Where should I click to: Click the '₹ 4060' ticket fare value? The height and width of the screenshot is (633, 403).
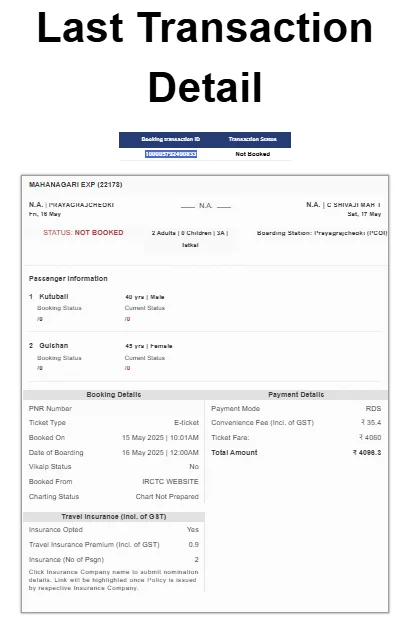[370, 438]
